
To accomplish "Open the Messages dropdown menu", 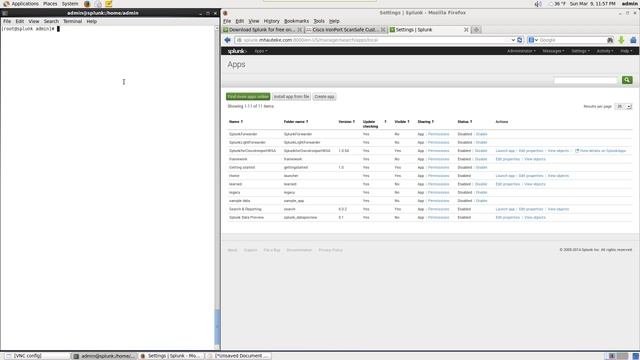I will click(x=553, y=51).
